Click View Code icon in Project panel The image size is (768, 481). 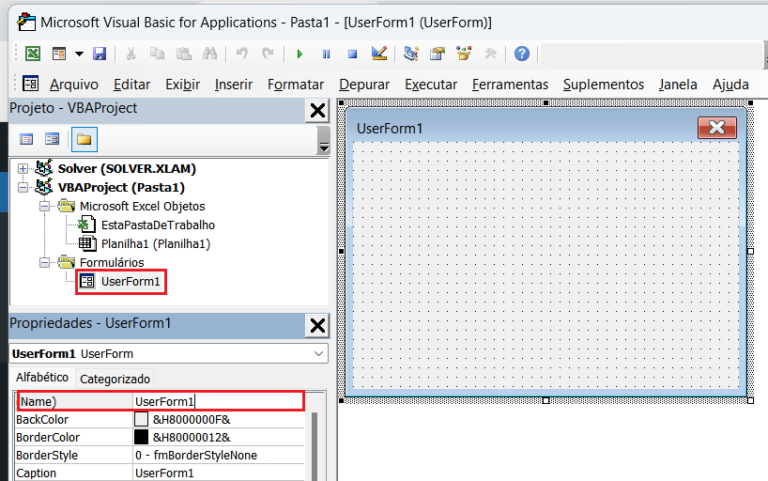pos(27,139)
